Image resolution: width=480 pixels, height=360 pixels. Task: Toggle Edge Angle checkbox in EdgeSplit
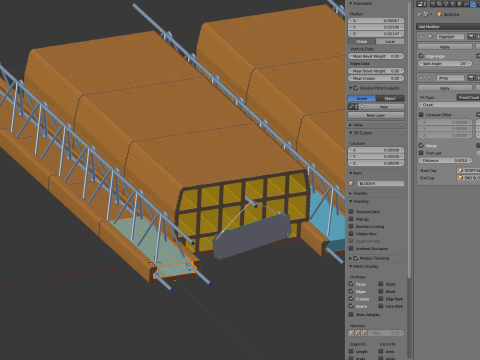click(421, 56)
